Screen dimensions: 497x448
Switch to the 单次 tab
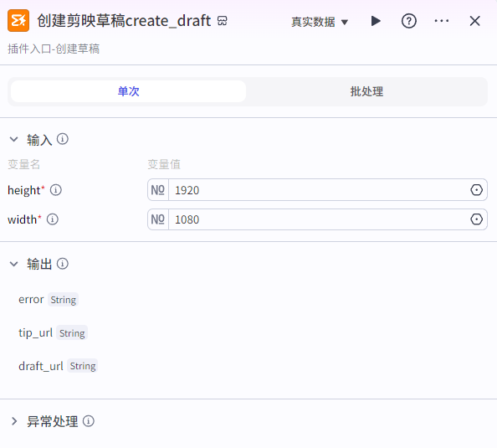coord(128,91)
